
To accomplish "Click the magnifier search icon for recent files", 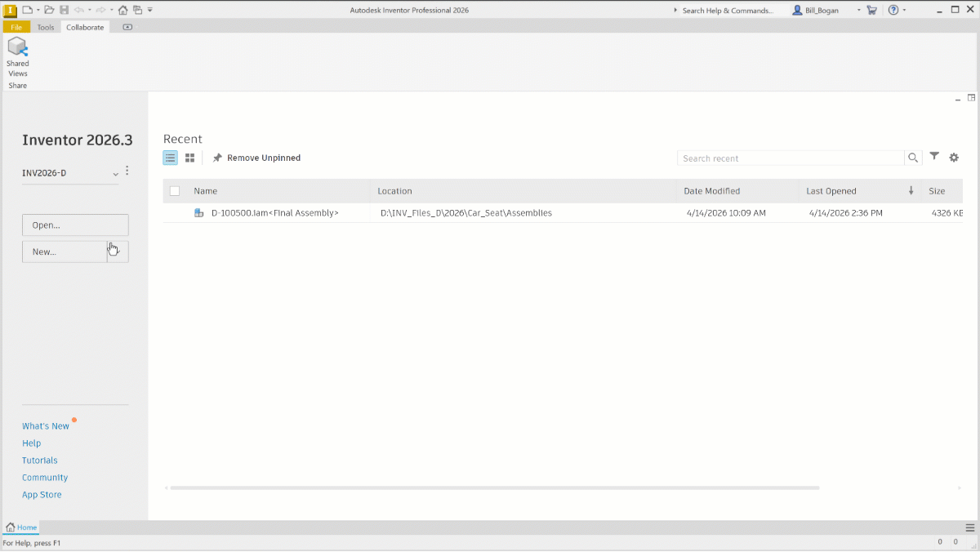I will click(914, 158).
